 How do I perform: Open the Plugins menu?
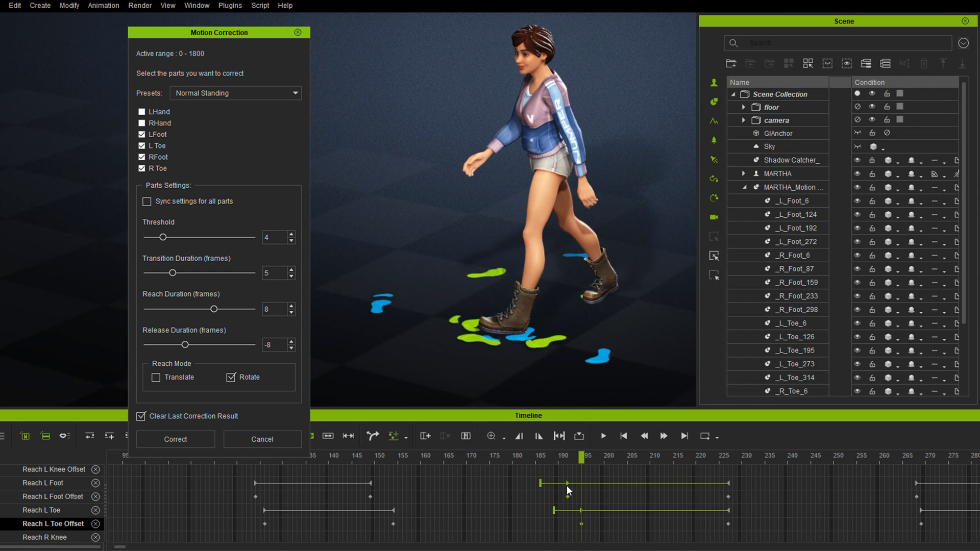[x=230, y=6]
